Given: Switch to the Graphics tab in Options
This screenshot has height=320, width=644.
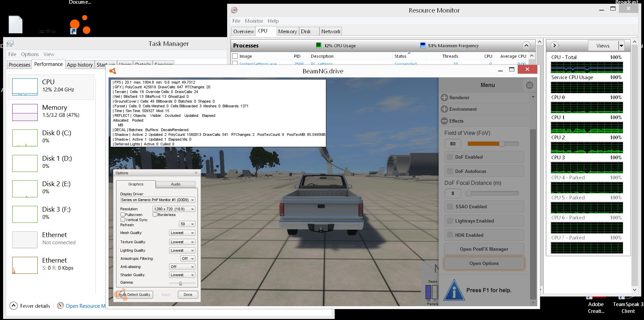Looking at the screenshot, I should click(x=136, y=184).
